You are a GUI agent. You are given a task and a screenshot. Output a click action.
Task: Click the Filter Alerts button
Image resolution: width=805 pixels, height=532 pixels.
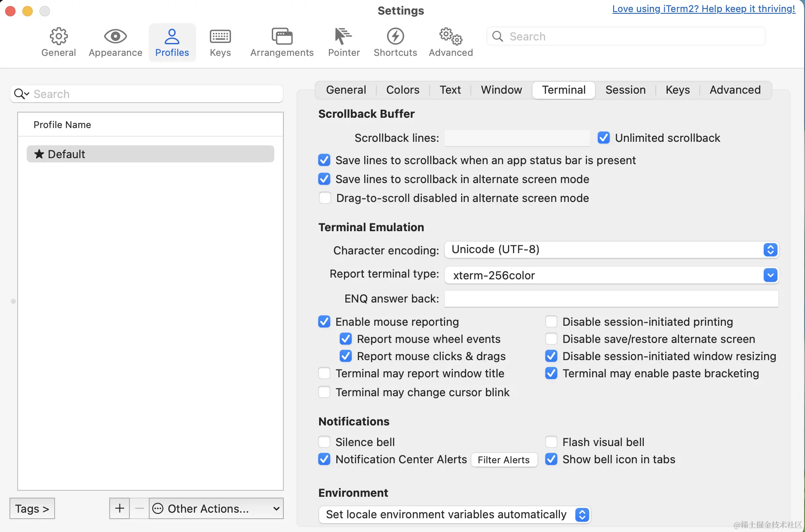point(504,460)
